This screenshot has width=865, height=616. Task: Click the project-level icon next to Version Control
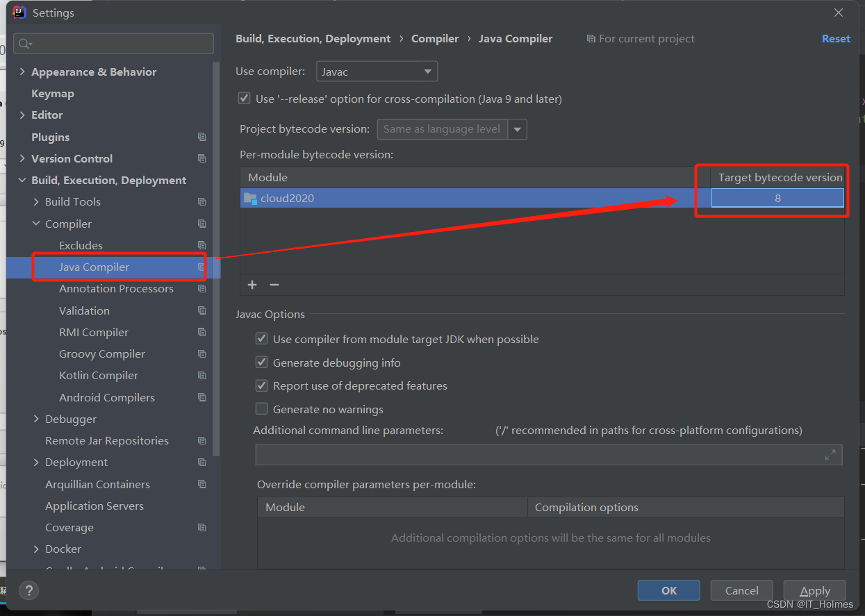(201, 158)
